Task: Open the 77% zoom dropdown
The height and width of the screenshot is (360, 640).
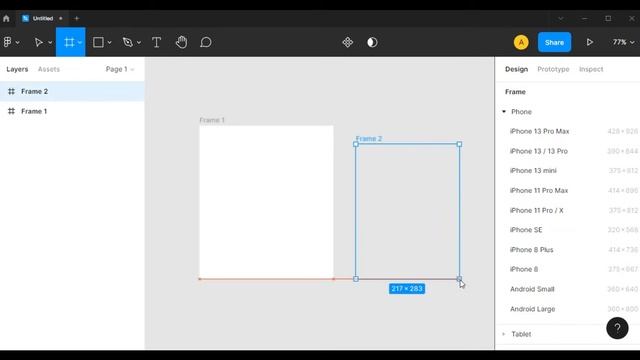Action: click(623, 42)
